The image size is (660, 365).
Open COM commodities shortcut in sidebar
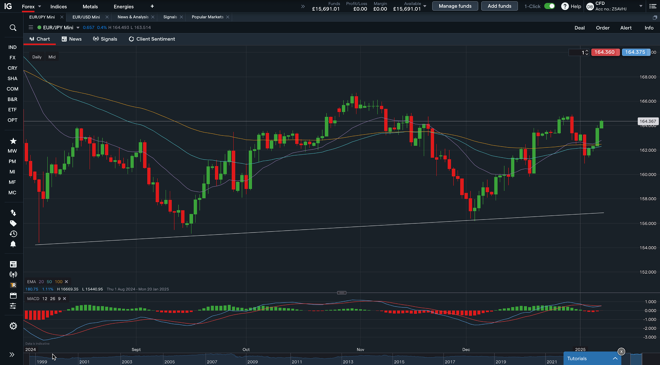[12, 89]
